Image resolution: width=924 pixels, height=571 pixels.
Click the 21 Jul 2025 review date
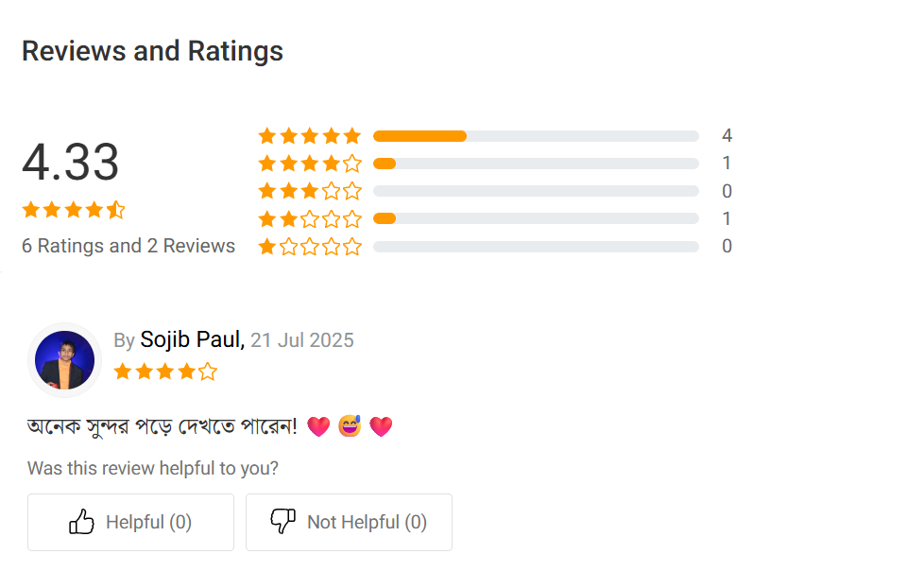click(302, 340)
